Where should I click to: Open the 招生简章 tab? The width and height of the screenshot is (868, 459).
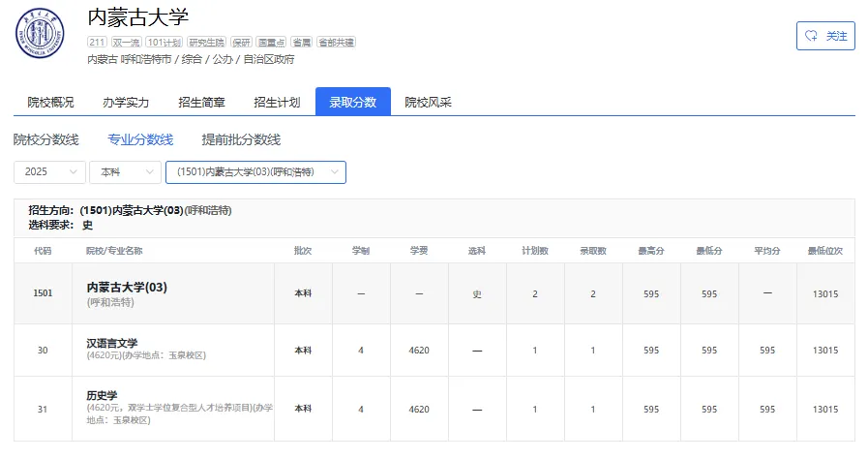pos(201,102)
